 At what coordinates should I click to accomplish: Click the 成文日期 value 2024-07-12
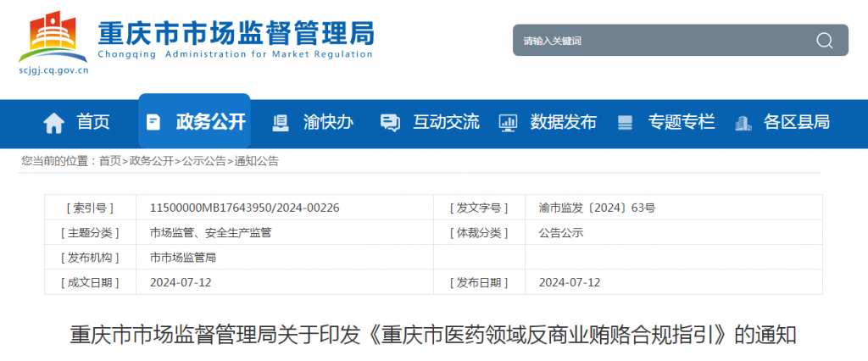click(x=181, y=282)
